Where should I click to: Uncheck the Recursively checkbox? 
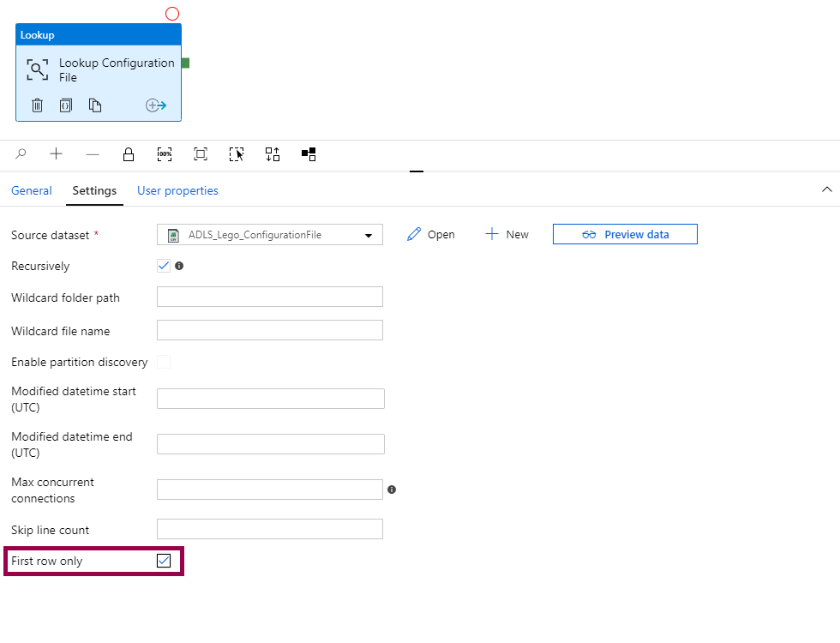click(x=164, y=266)
